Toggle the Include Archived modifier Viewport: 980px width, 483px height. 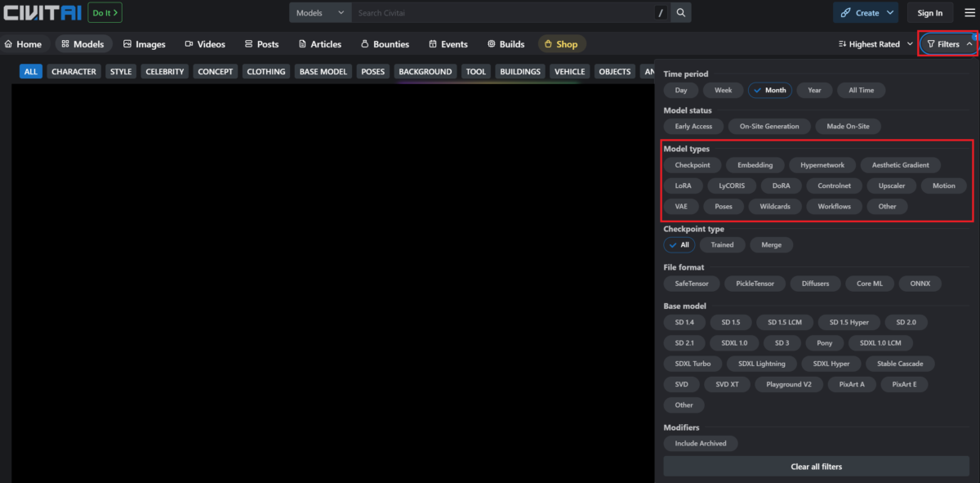click(700, 443)
